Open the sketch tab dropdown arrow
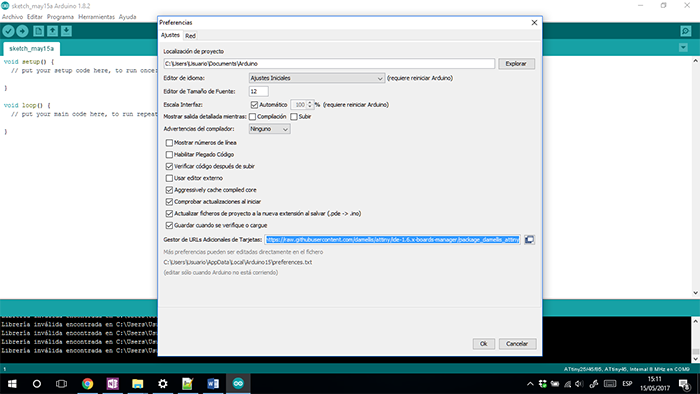This screenshot has width=700, height=394. pos(683,47)
